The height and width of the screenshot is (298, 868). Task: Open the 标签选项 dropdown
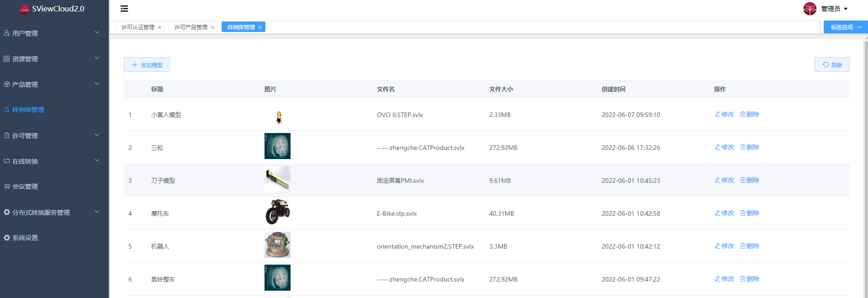[846, 27]
